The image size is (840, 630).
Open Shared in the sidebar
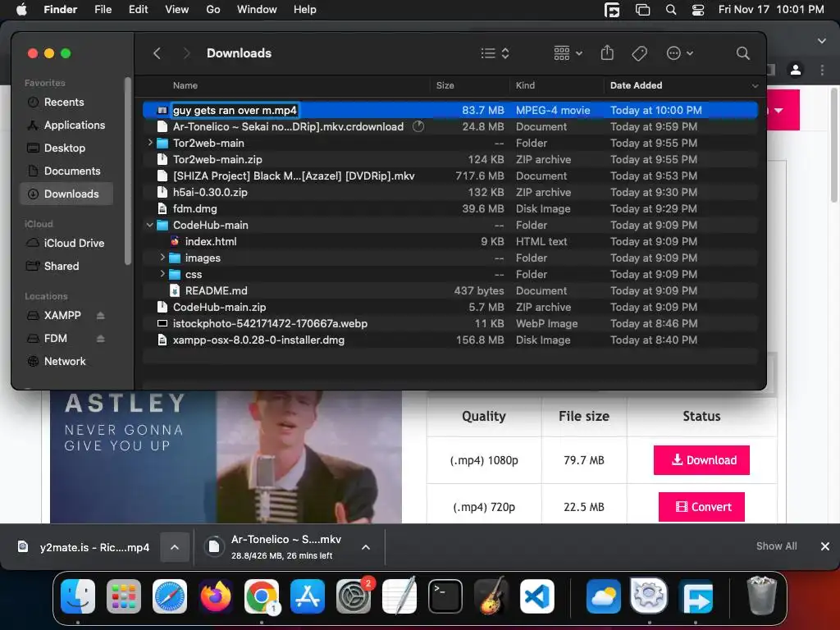point(66,267)
